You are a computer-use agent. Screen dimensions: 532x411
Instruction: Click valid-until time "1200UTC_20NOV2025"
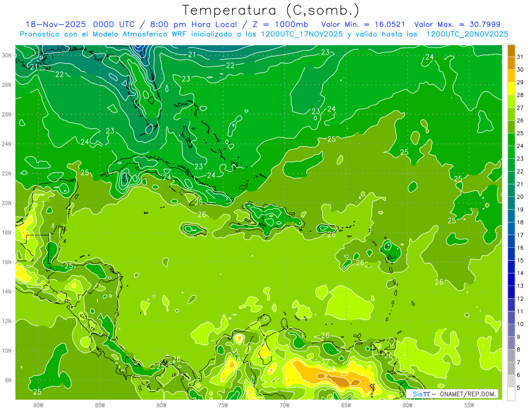point(467,34)
